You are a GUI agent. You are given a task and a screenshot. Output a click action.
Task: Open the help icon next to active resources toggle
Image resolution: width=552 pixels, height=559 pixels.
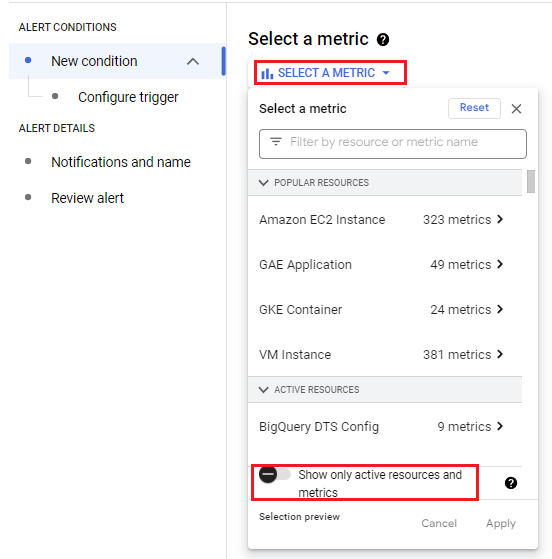pyautogui.click(x=511, y=483)
